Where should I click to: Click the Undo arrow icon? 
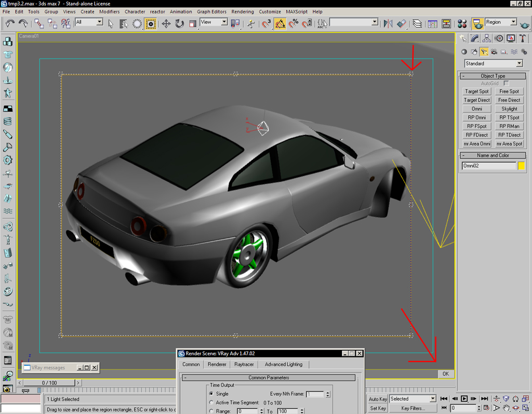(x=10, y=23)
